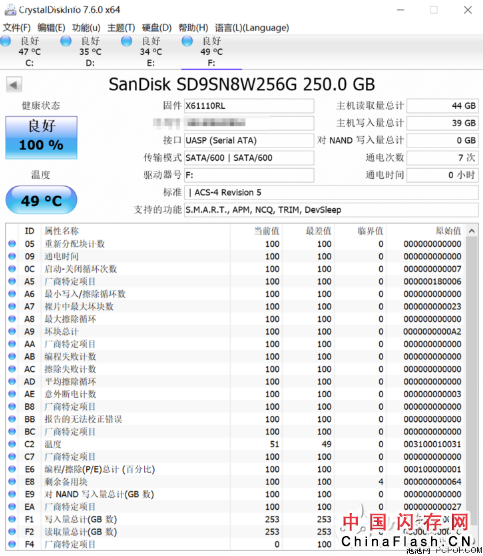The image size is (483, 556).
Task: Click status dot for attribute B8 row
Action: click(12, 406)
